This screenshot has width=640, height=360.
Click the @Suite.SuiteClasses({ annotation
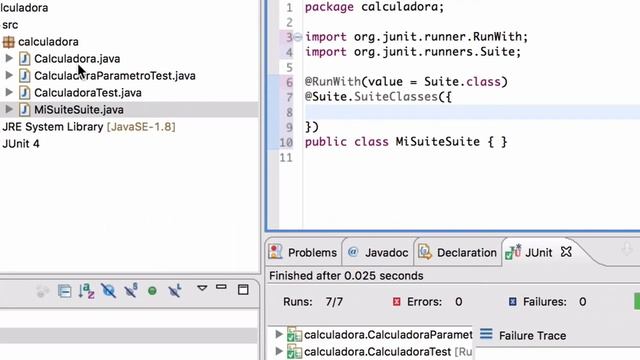[x=378, y=97]
